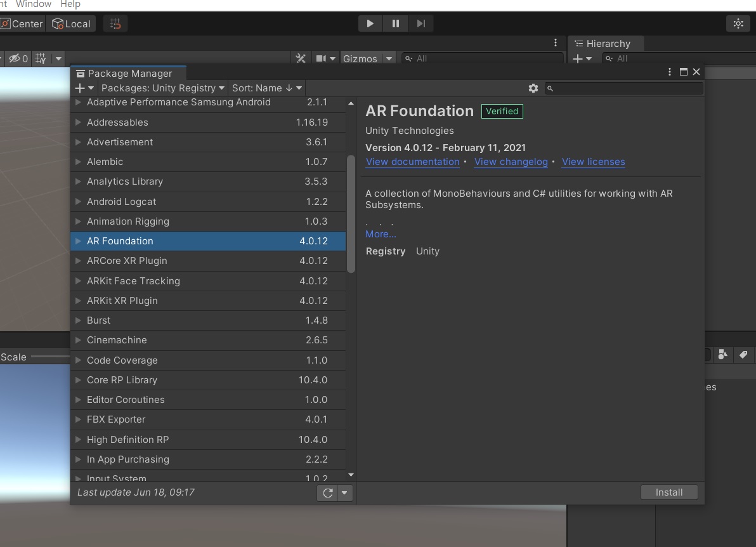
Task: Click the search by label tag icon
Action: tap(743, 355)
